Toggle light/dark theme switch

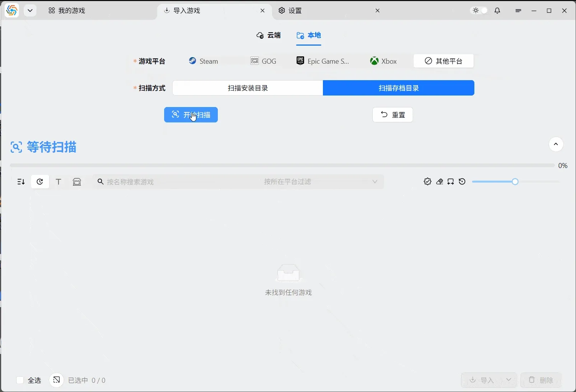click(478, 10)
